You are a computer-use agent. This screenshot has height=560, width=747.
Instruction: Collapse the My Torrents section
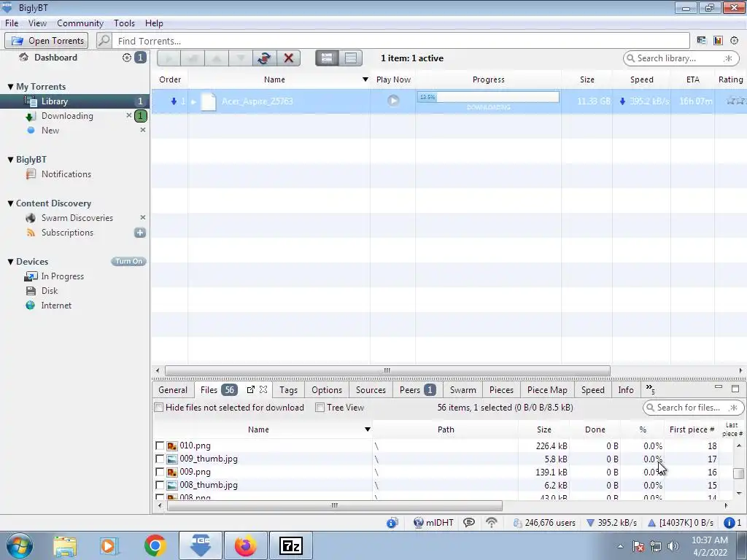coord(10,87)
